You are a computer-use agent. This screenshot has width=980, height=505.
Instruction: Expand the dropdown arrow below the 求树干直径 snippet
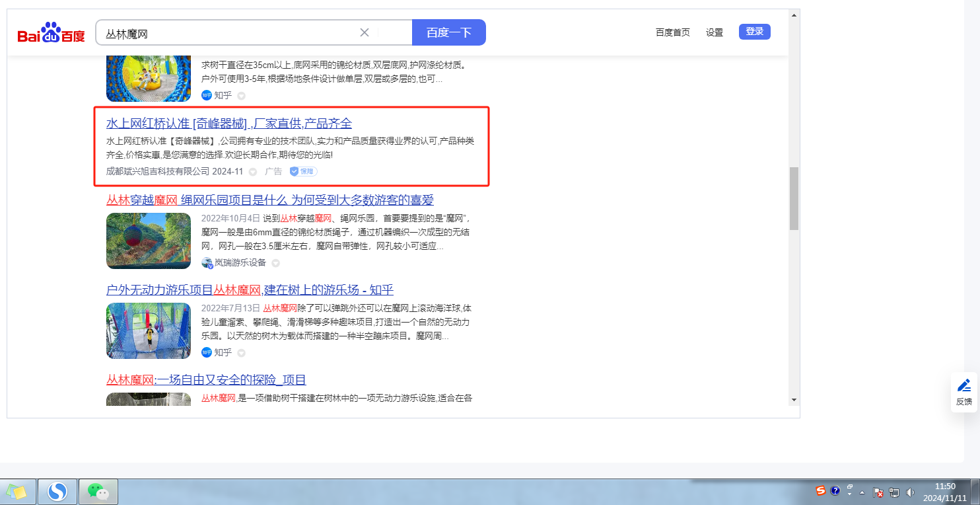(x=241, y=96)
